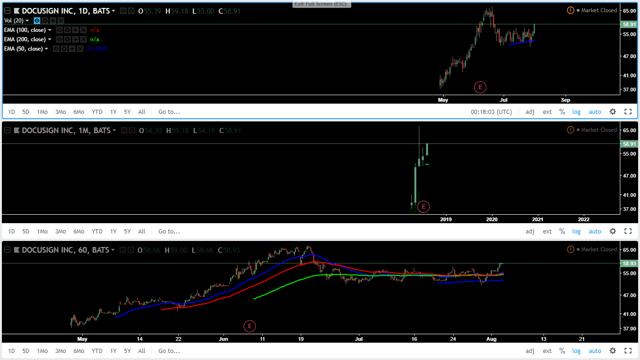
Task: Toggle auto scale on the monthly chart
Action: pyautogui.click(x=595, y=231)
